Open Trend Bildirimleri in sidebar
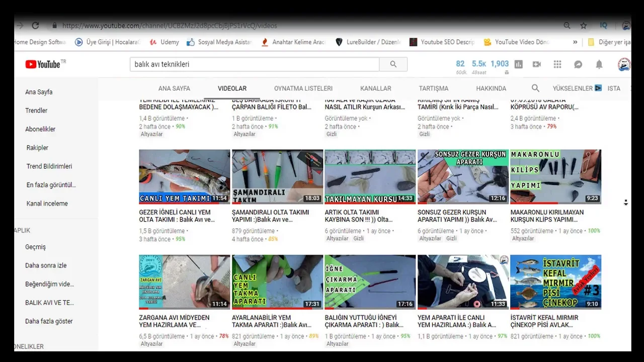 49,166
